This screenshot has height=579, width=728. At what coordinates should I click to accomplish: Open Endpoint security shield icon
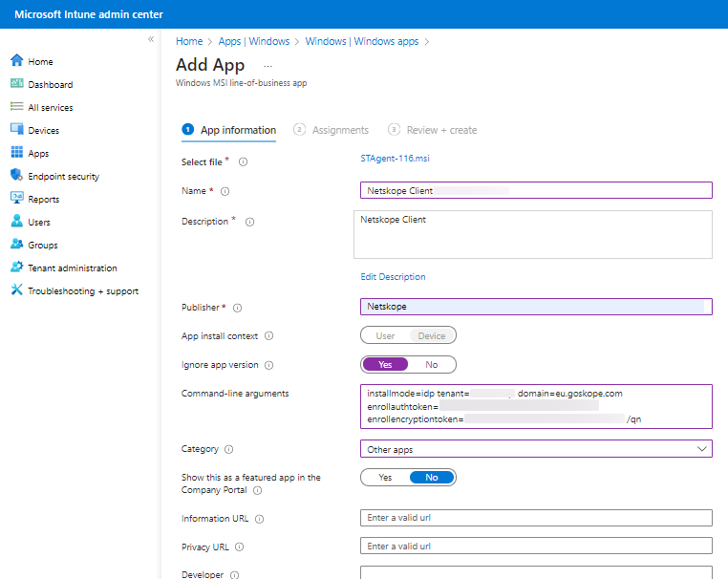click(x=16, y=176)
